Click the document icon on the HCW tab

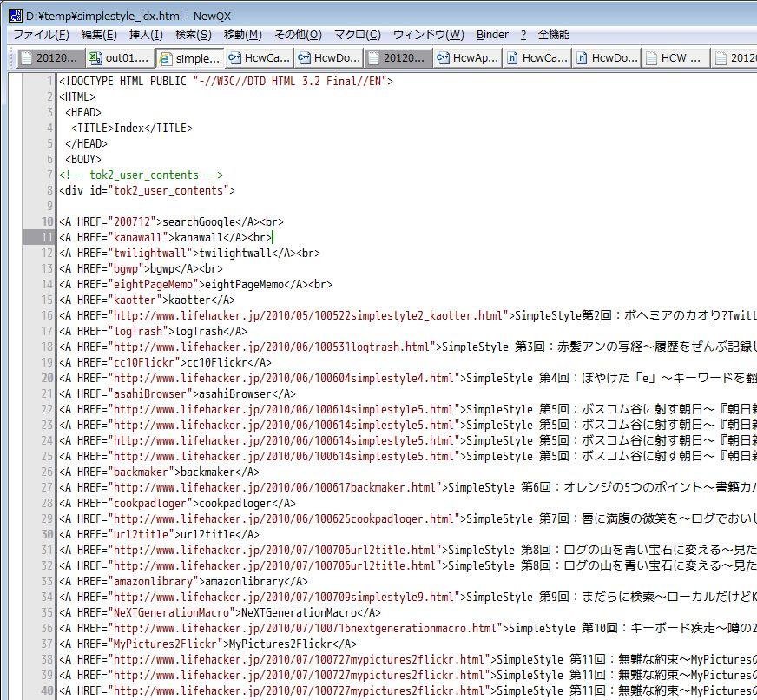tap(651, 58)
